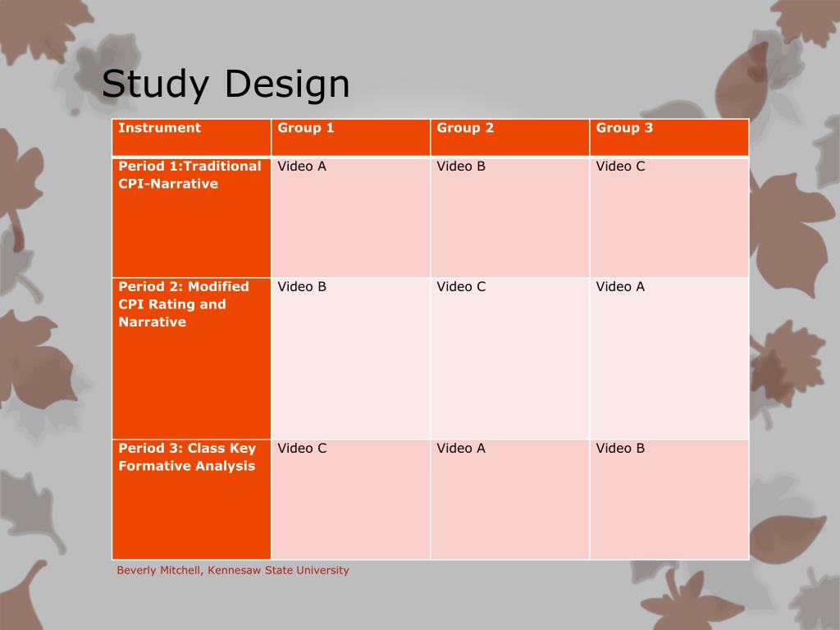Select the 'Group 1' column header

click(350, 138)
